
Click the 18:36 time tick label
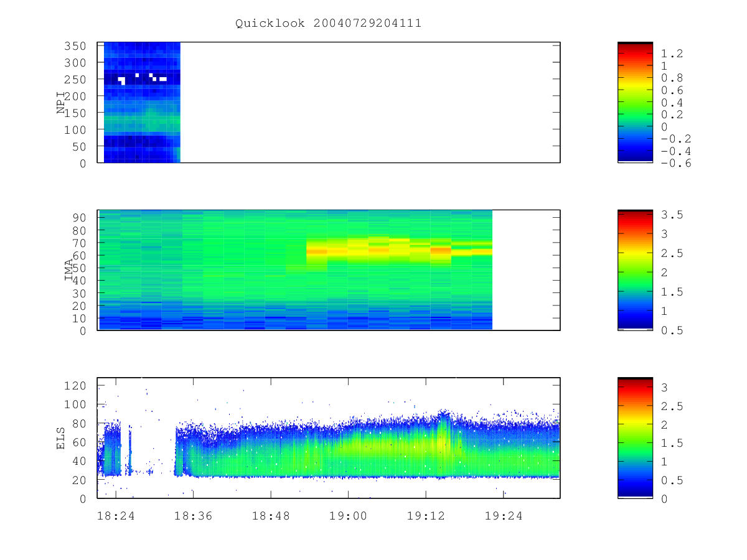(193, 515)
